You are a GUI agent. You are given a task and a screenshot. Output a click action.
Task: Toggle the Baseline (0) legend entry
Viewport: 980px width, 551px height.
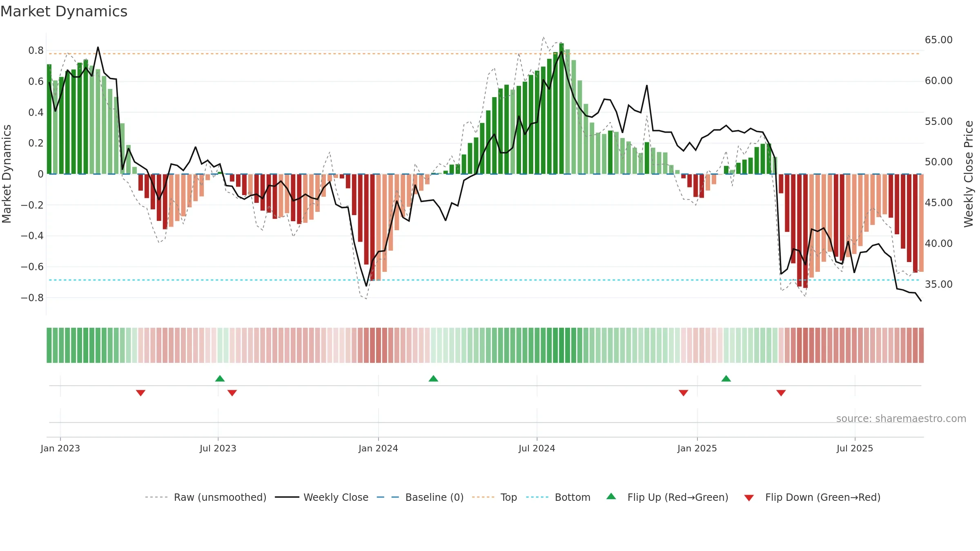coord(420,497)
